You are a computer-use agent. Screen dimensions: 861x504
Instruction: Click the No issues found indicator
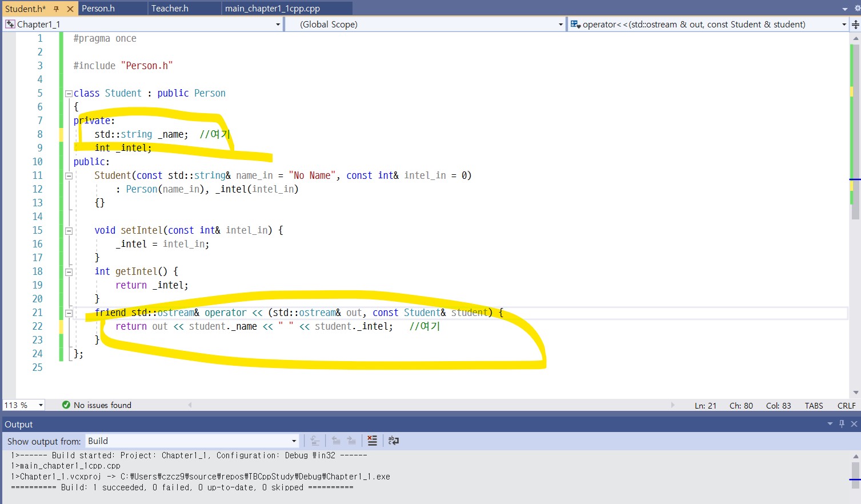(102, 405)
